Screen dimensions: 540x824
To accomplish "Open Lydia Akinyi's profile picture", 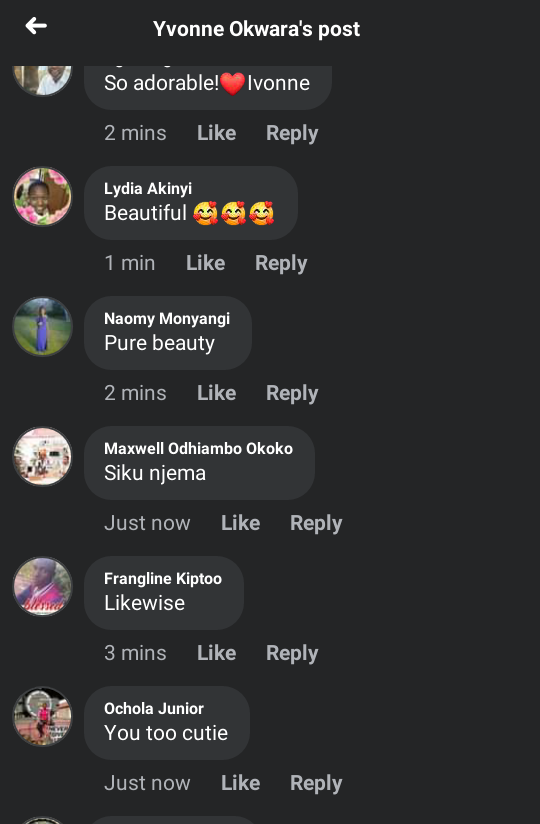I will [42, 197].
